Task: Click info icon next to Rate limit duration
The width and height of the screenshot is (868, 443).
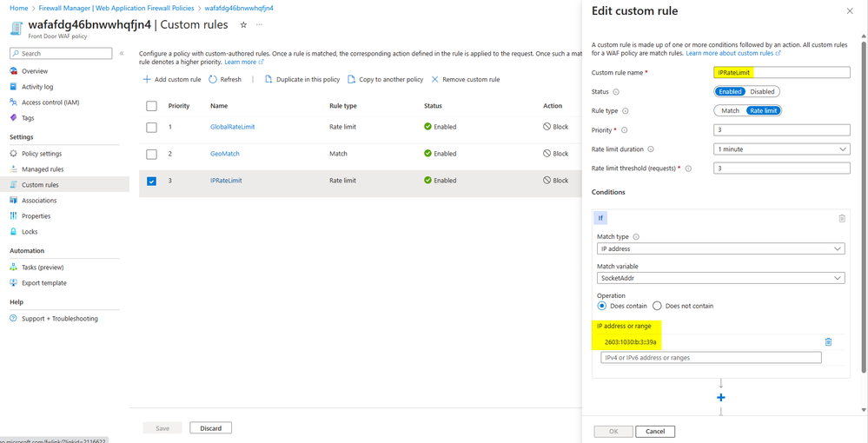Action: click(651, 149)
